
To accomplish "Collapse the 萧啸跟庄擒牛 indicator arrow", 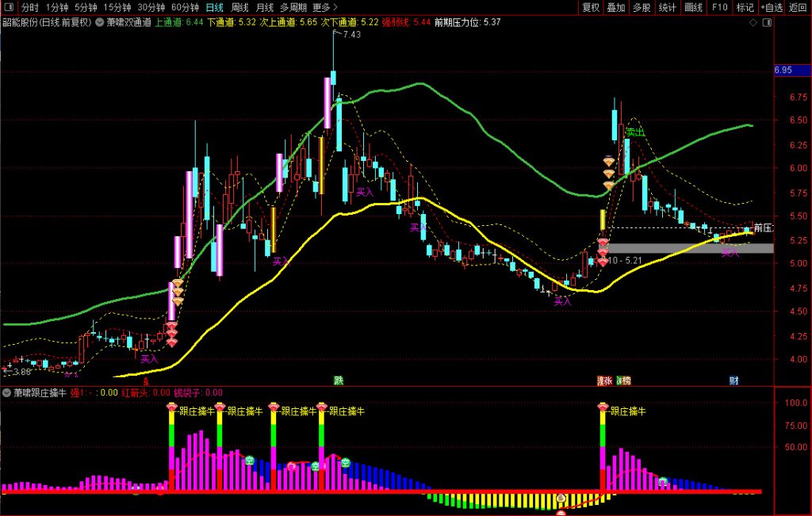I will click(x=7, y=392).
